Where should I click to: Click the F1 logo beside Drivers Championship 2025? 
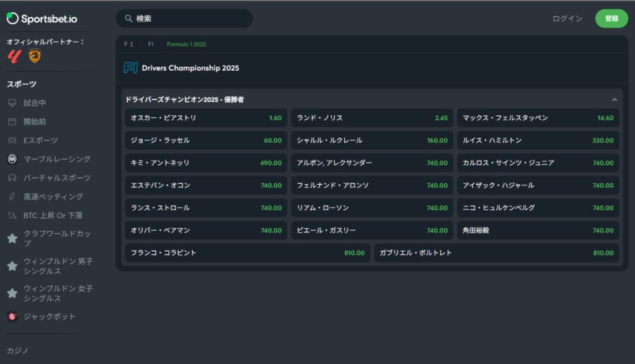(130, 68)
